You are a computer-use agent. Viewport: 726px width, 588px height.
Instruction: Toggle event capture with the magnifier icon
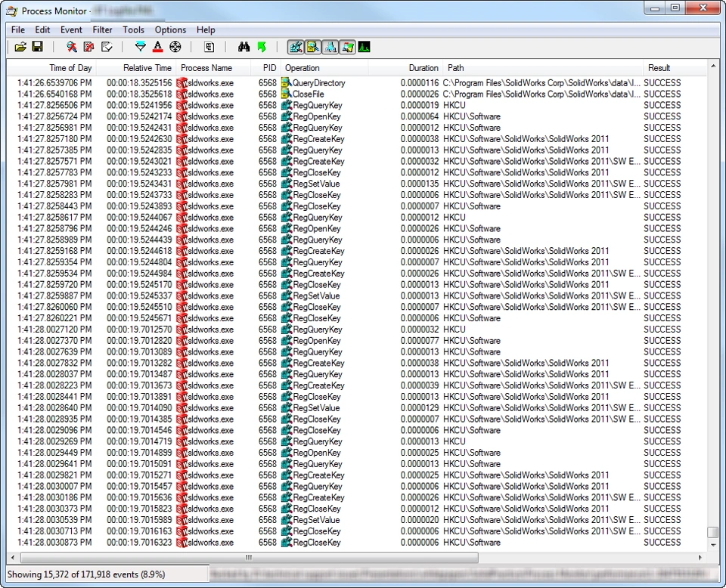click(72, 47)
